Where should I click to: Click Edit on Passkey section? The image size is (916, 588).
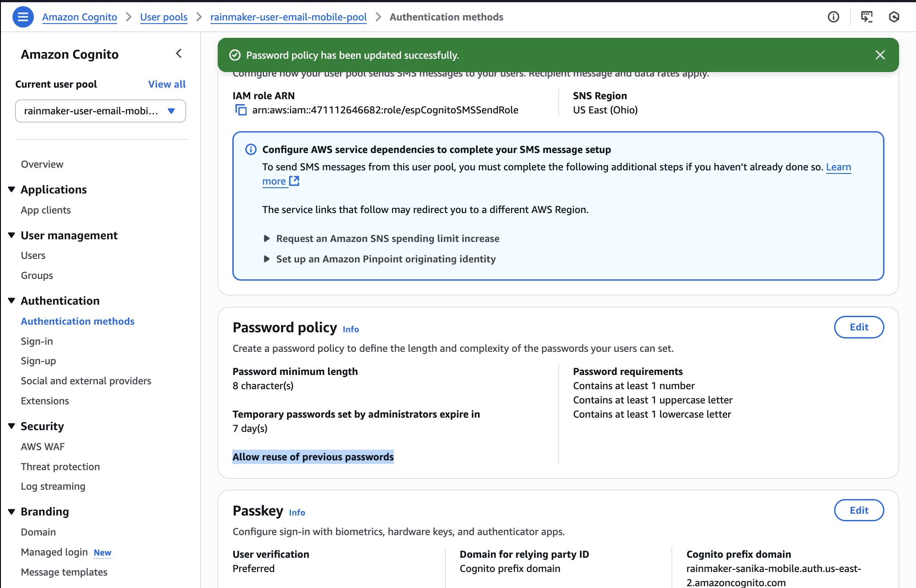859,510
